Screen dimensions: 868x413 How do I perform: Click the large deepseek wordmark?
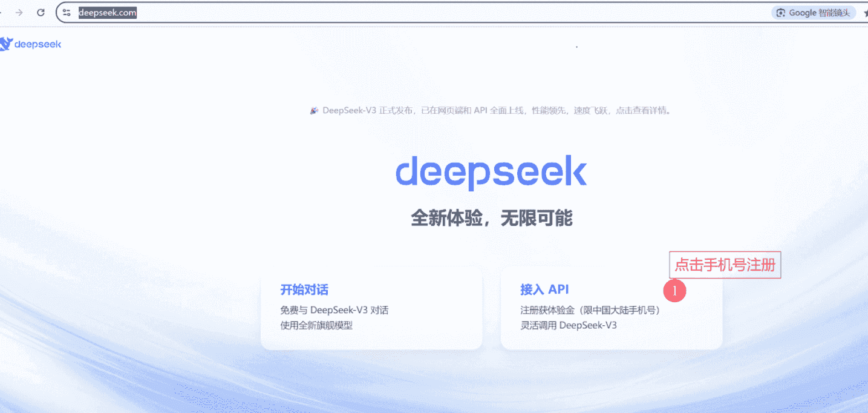pyautogui.click(x=491, y=173)
